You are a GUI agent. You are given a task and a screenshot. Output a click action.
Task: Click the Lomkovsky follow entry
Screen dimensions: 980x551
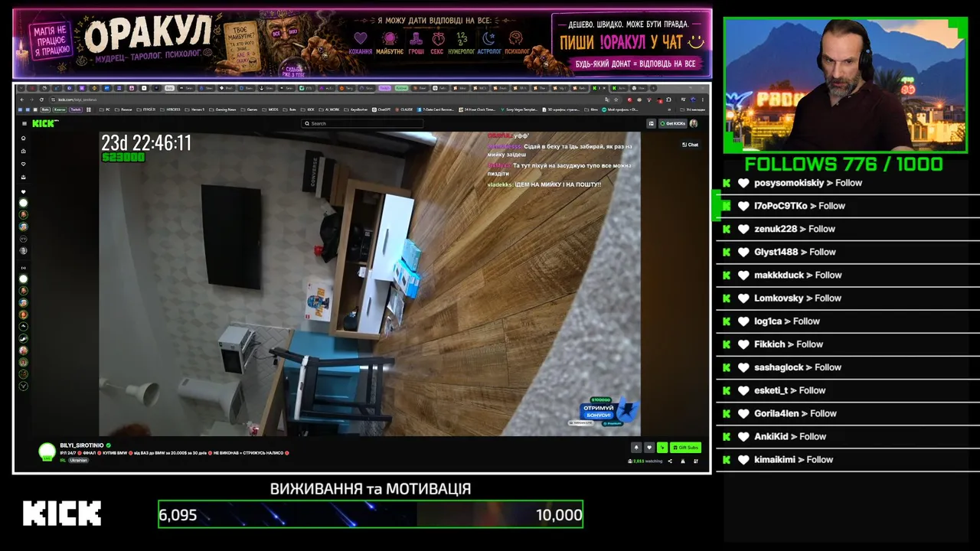(848, 298)
